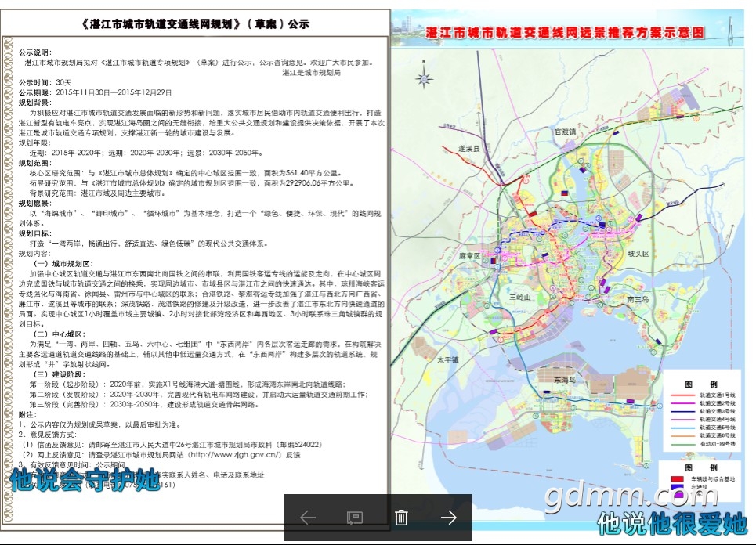Click the '三岭山' label on the map

click(x=519, y=297)
